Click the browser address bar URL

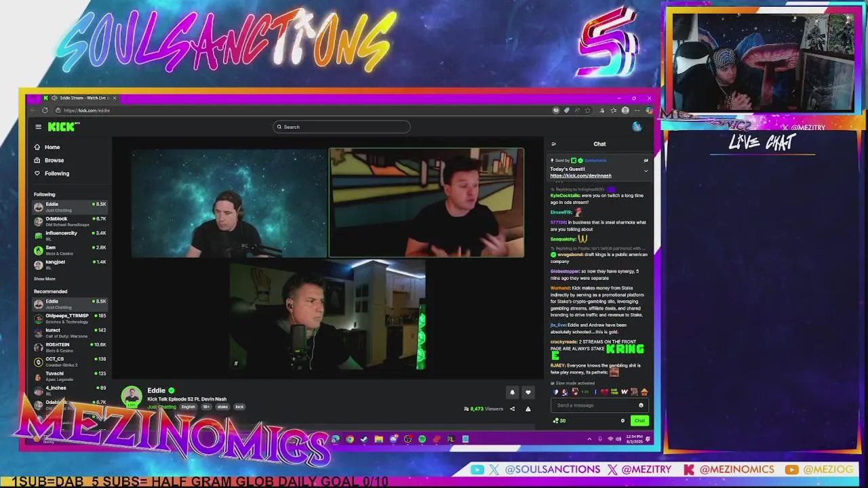pos(86,110)
